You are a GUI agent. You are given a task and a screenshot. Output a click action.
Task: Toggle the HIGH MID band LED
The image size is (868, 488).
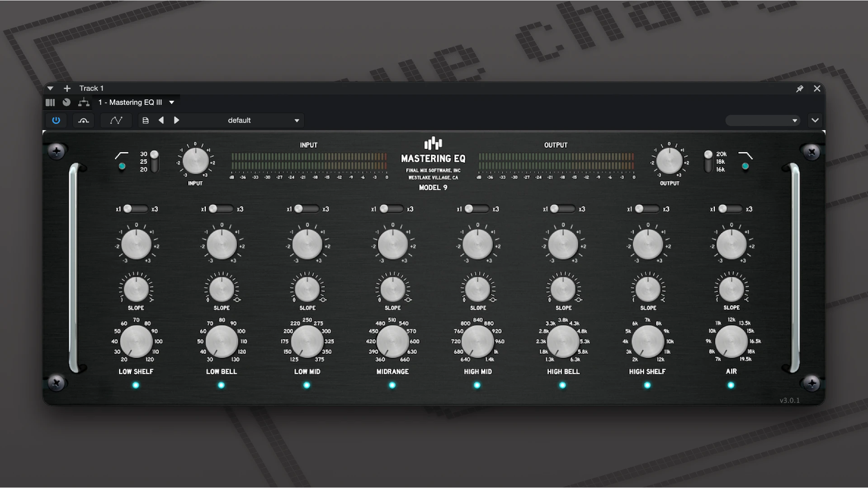tap(477, 385)
